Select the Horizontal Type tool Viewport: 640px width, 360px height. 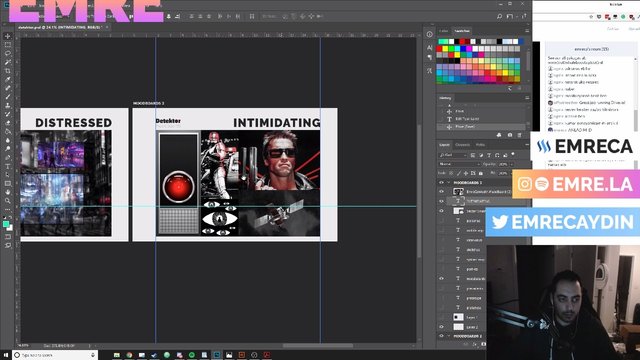point(8,166)
